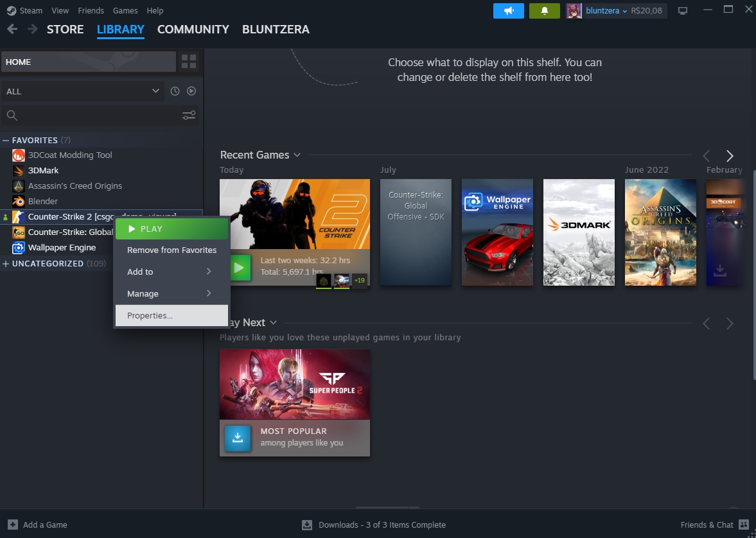Click download icon on 3DCoat cover
Viewport: 756px width, 538px height.
click(719, 270)
